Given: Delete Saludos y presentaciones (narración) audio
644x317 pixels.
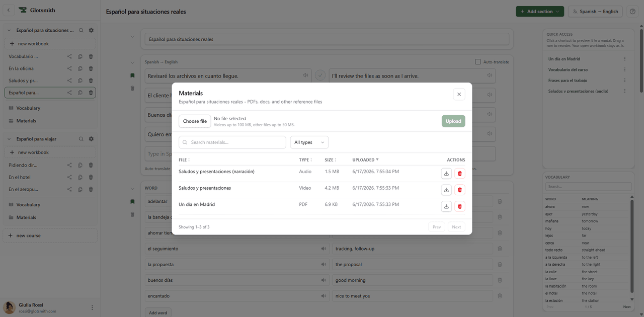Looking at the screenshot, I should click(x=459, y=174).
